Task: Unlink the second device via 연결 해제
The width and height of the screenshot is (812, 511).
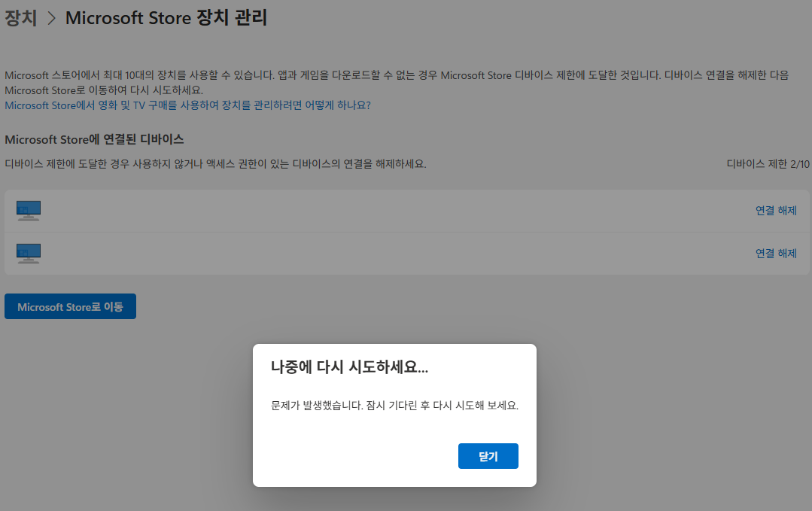Action: (775, 253)
